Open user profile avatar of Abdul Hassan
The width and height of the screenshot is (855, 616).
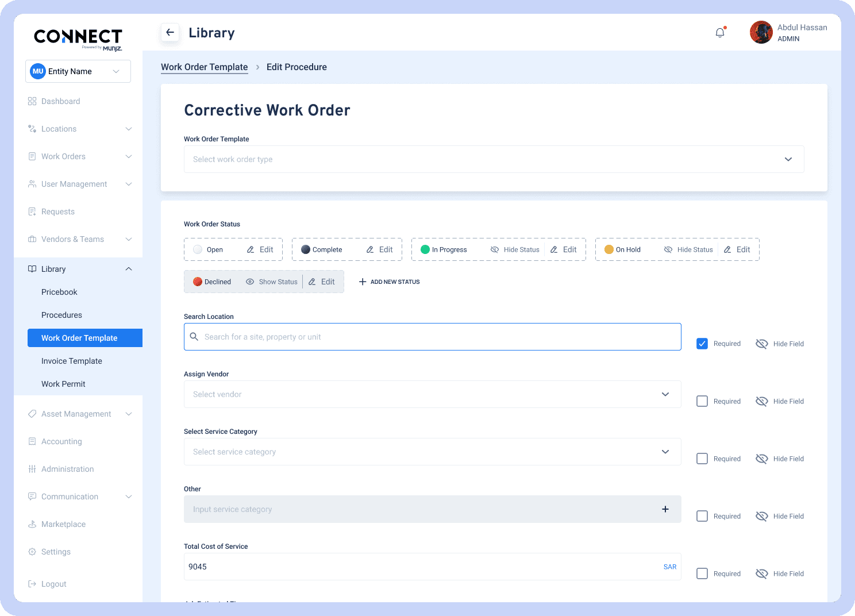point(761,33)
